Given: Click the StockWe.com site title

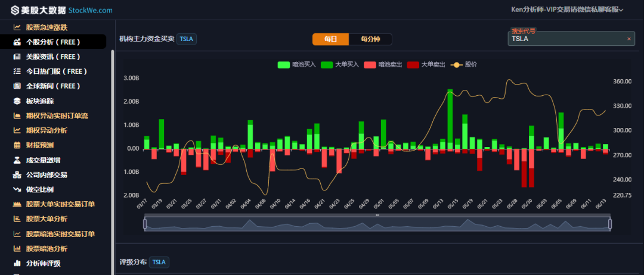Looking at the screenshot, I should point(91,10).
